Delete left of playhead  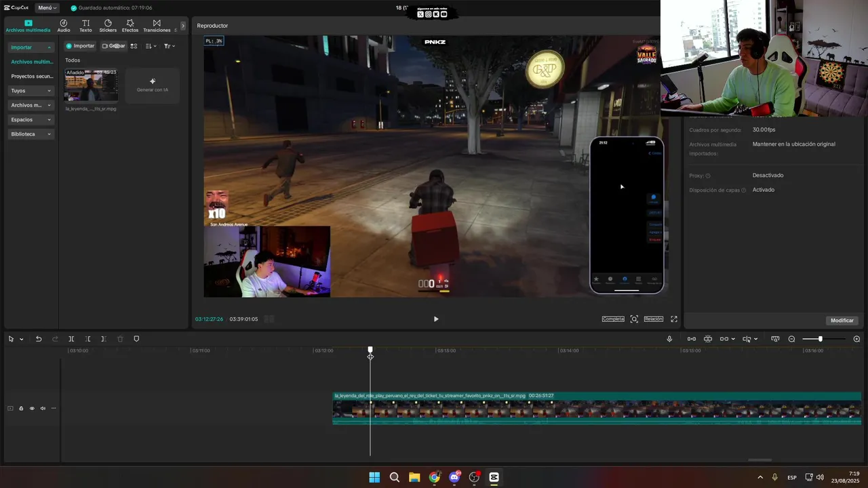(x=87, y=339)
